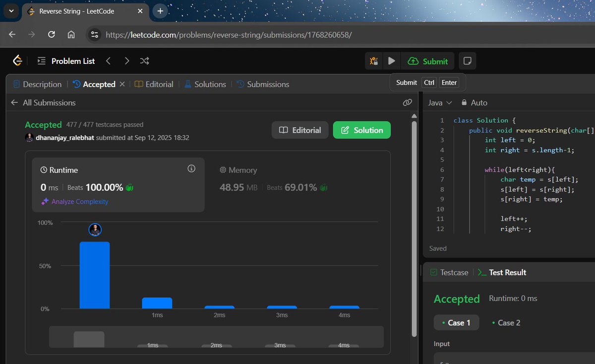Click the Editorial button in submission result
The width and height of the screenshot is (595, 364).
[x=300, y=130]
